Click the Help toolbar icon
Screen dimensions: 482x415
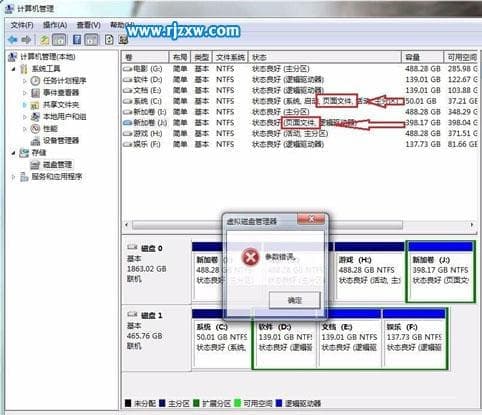(x=77, y=40)
